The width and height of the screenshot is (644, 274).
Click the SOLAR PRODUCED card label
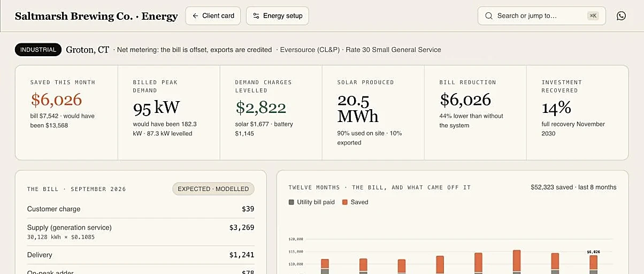[x=365, y=82]
